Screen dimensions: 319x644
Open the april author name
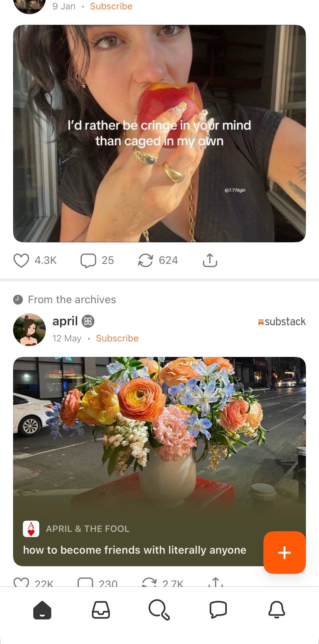pyautogui.click(x=65, y=321)
